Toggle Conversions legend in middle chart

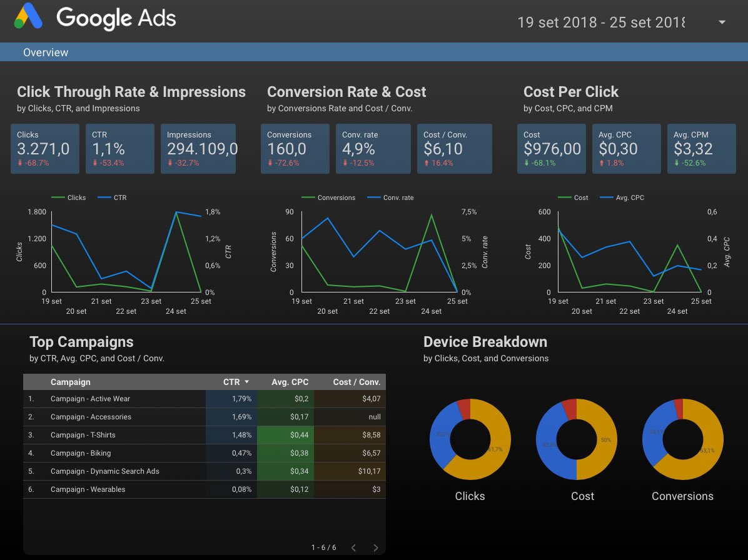(328, 197)
